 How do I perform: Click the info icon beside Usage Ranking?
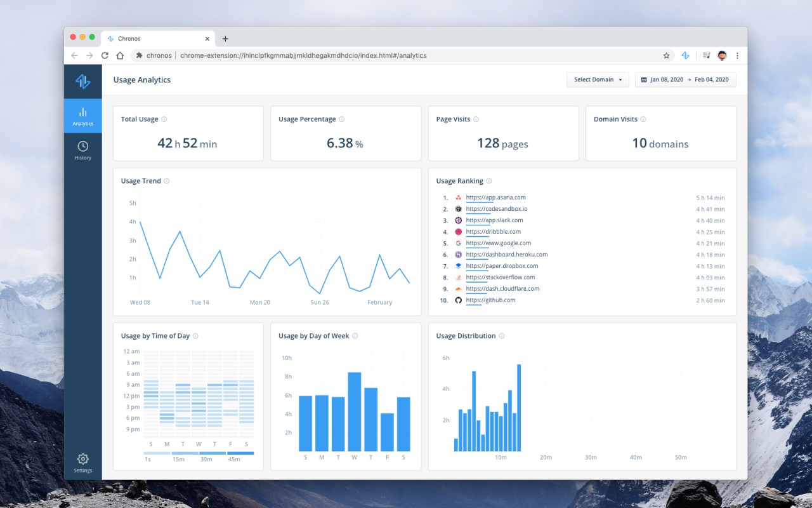coord(489,181)
